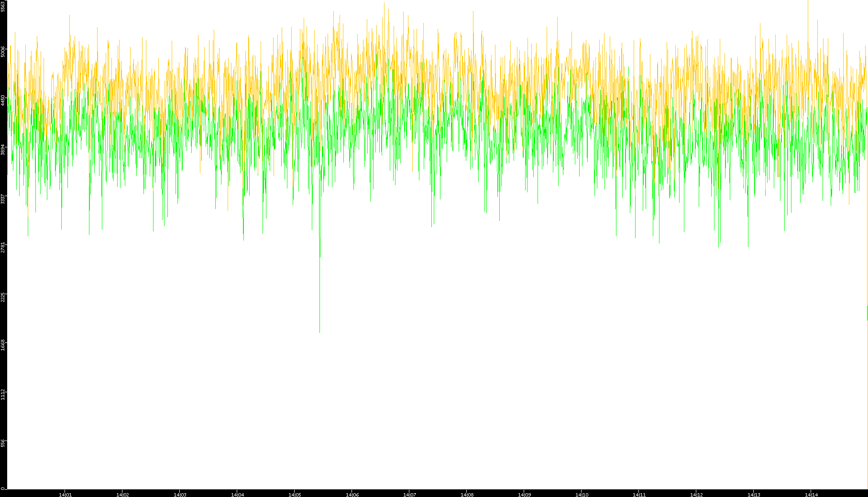
Task: Click the 14:07 time tick label
Action: pyautogui.click(x=409, y=495)
